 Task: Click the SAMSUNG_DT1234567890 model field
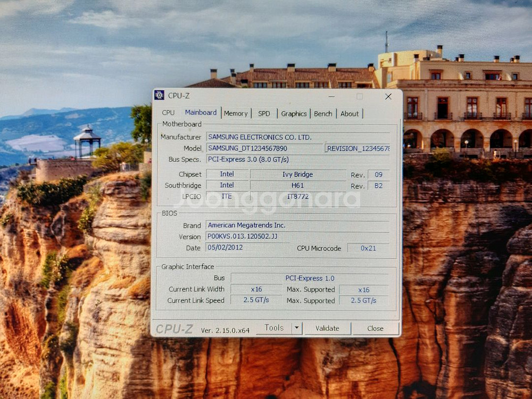pyautogui.click(x=264, y=148)
